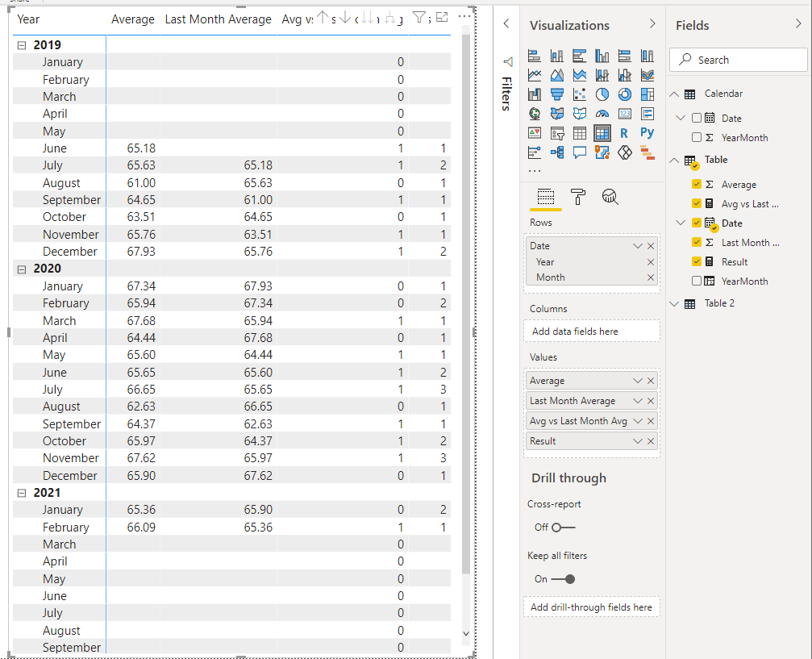Select the Q&A speech bubble visual

pyautogui.click(x=580, y=152)
